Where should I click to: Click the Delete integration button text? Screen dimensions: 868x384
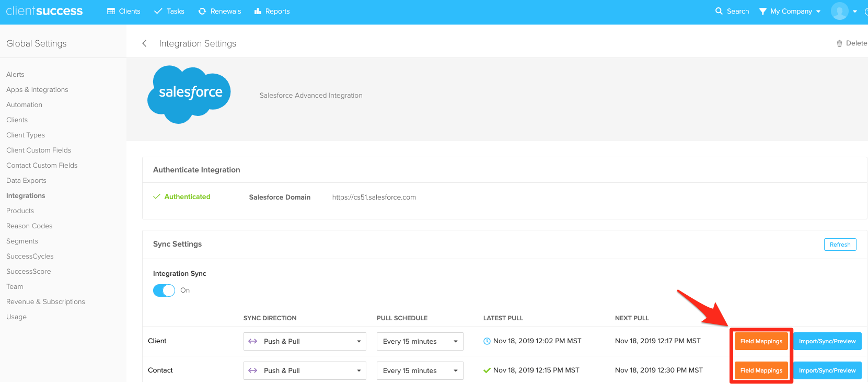click(857, 43)
